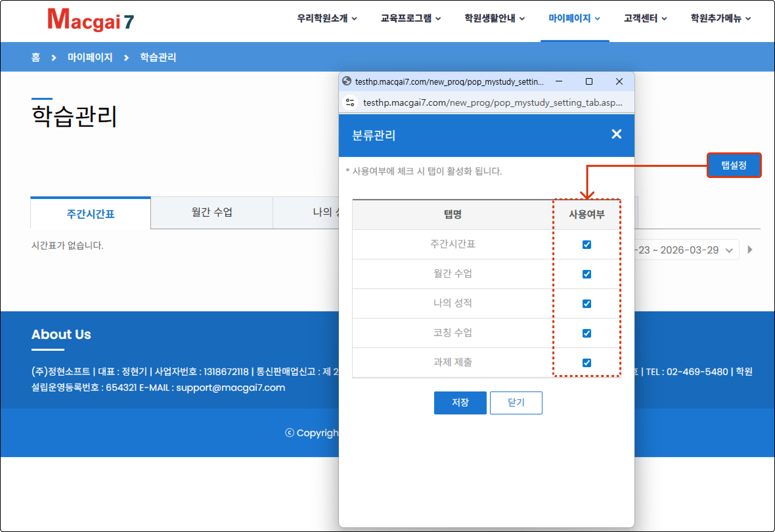The image size is (775, 532).
Task: Select the 주간시간표 tab
Action: 90,213
